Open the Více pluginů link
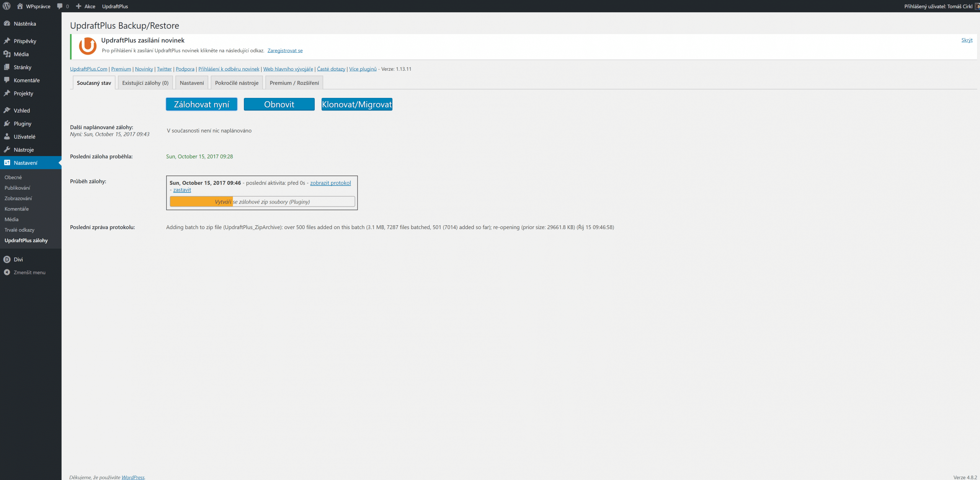 pos(363,69)
